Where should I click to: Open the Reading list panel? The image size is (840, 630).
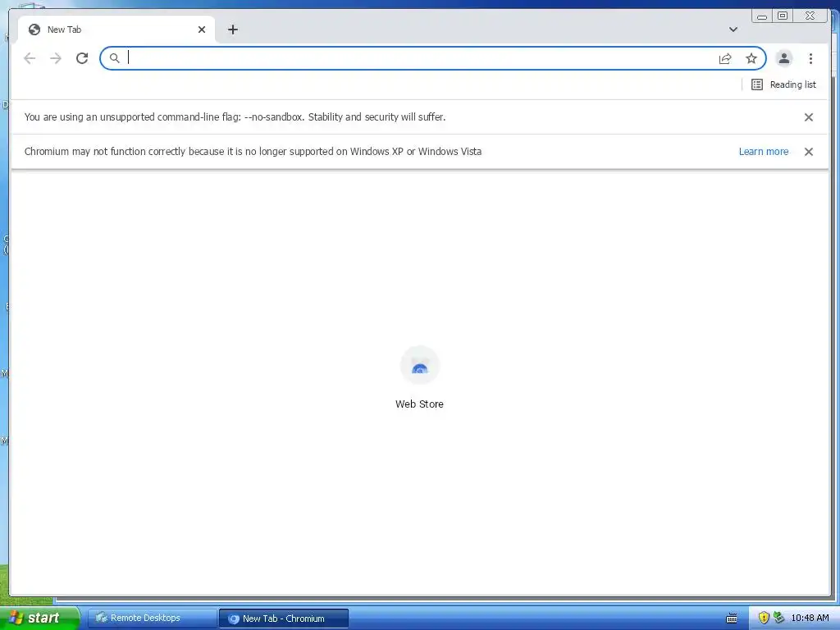coord(783,84)
